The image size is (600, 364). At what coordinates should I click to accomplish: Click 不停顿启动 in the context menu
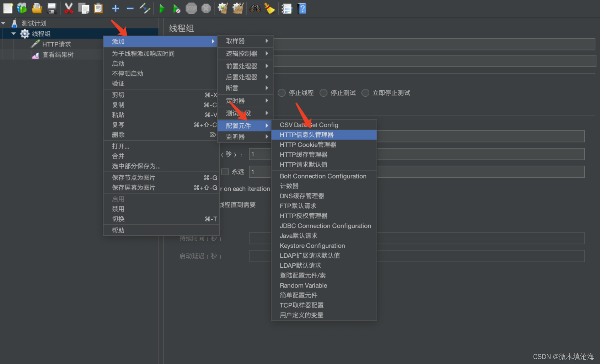[x=161, y=74]
